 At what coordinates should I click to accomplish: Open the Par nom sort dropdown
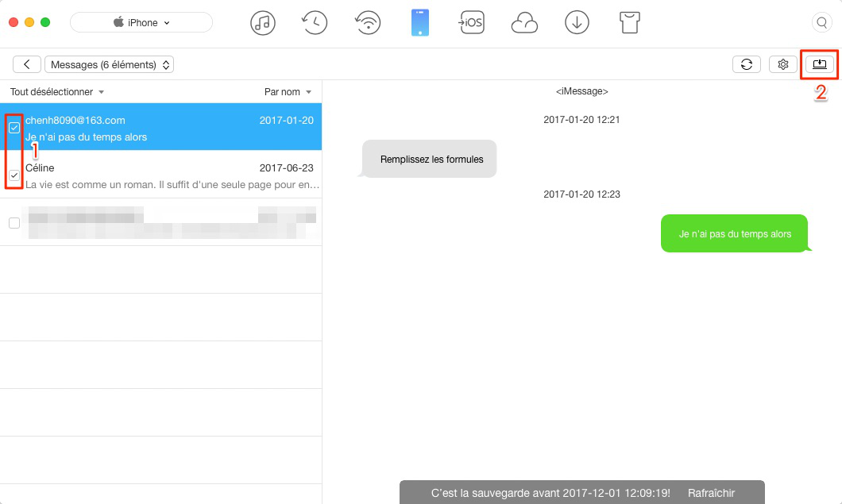(x=288, y=92)
